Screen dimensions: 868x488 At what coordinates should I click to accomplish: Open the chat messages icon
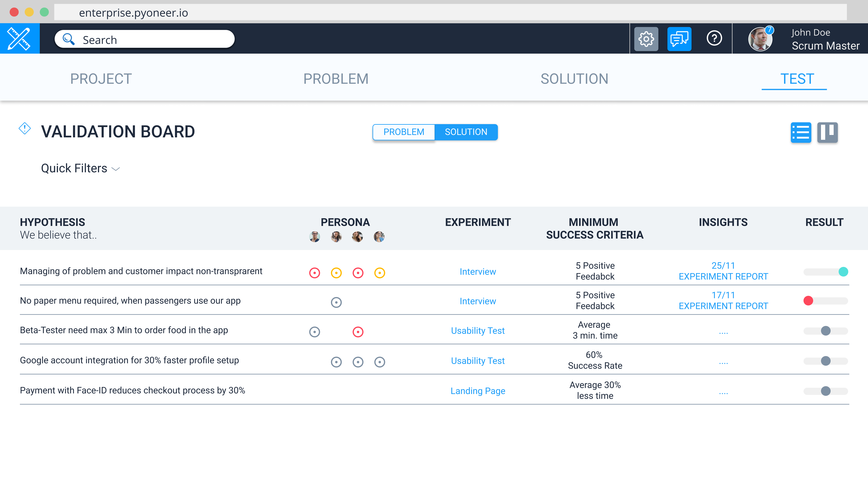tap(679, 39)
